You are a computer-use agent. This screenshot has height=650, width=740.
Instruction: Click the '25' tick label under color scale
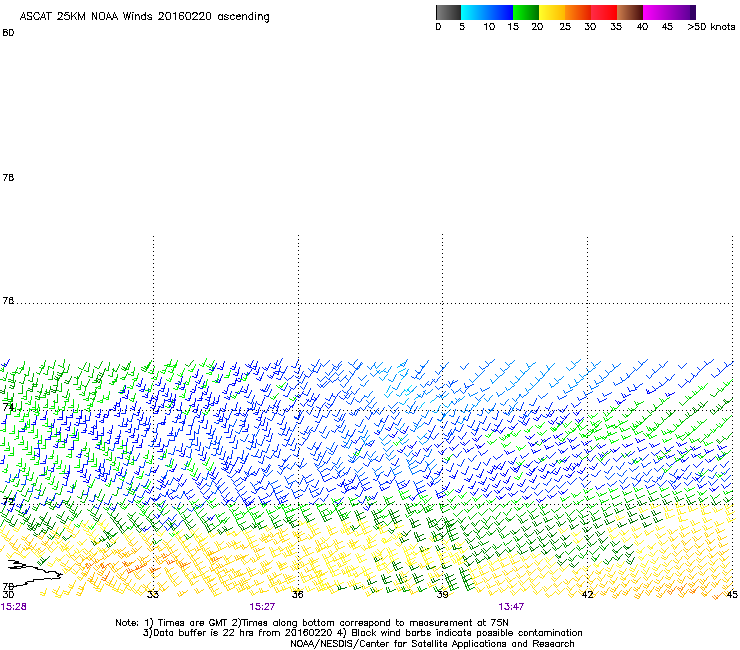(x=565, y=27)
